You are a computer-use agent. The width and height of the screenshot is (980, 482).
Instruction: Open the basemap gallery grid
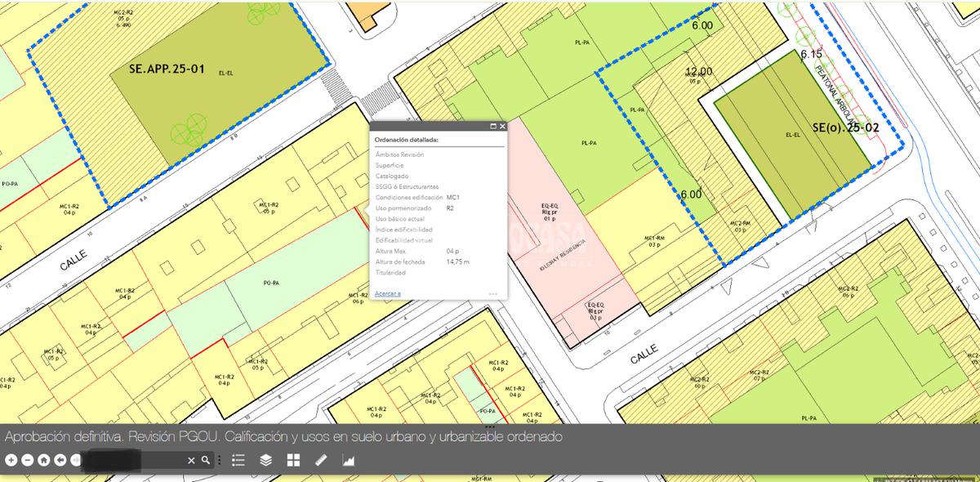(x=293, y=460)
